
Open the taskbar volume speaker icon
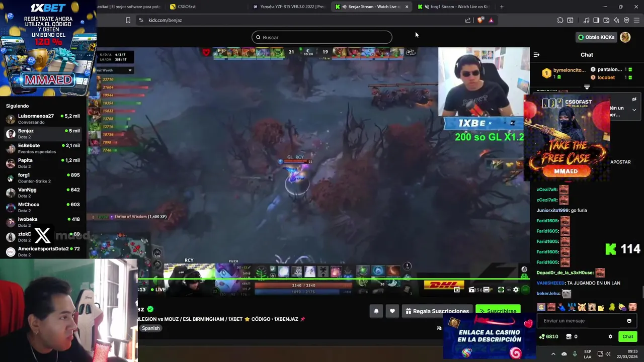(x=608, y=354)
